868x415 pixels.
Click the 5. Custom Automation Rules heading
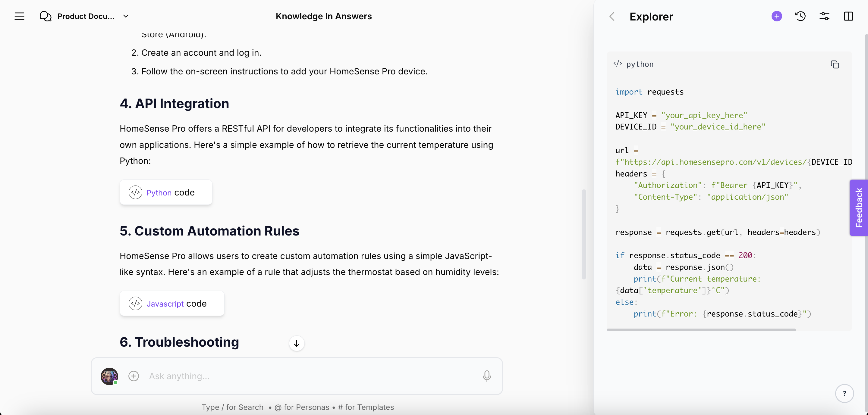209,231
